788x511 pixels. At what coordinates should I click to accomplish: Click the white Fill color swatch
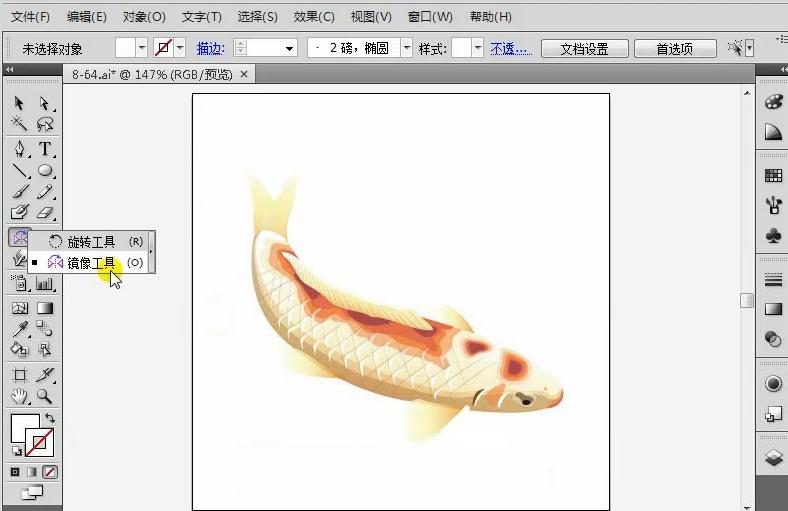[22, 428]
